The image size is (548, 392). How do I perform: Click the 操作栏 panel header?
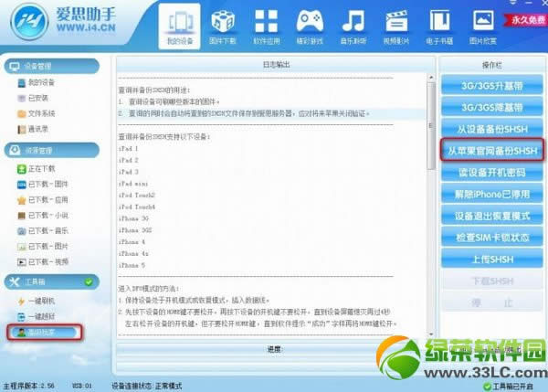[x=492, y=65]
